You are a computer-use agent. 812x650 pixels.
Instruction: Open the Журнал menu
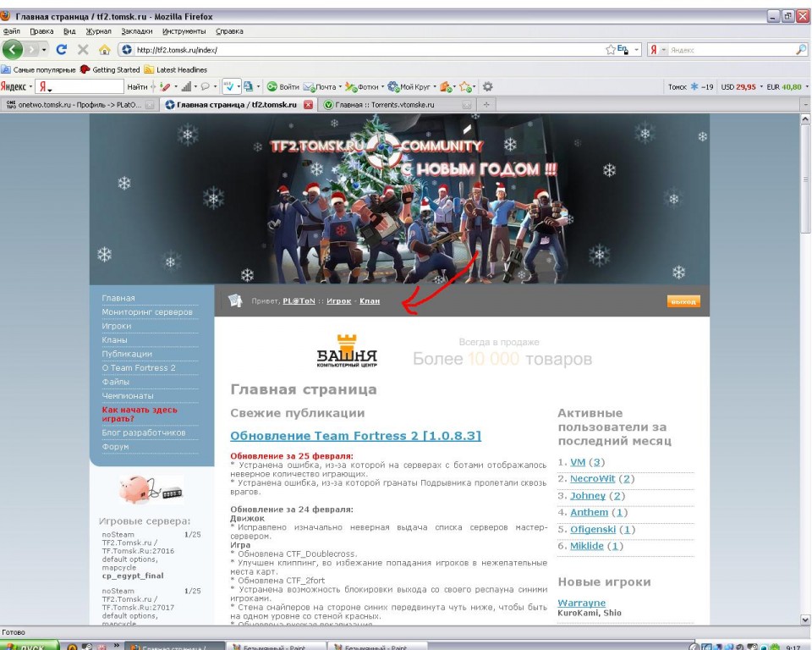click(98, 31)
